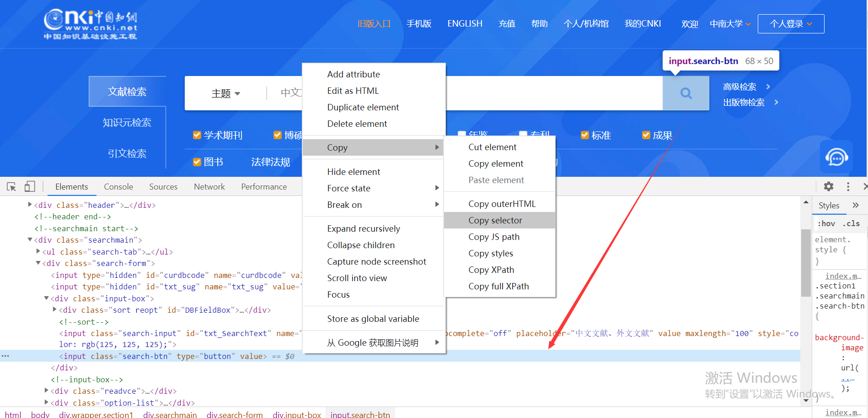Select the inspect element tool in DevTools
Viewport: 868px width, 418px height.
pos(11,186)
